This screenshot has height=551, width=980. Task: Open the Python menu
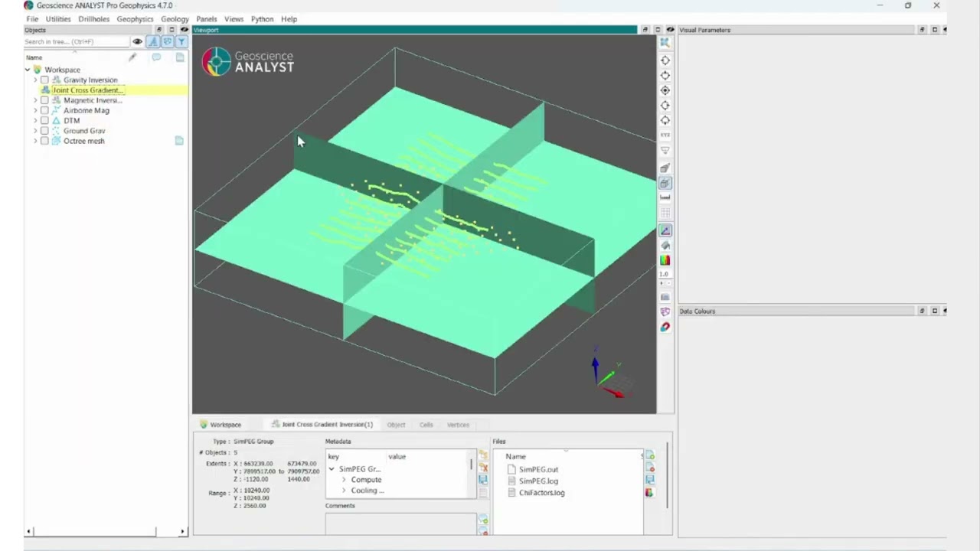pyautogui.click(x=262, y=19)
